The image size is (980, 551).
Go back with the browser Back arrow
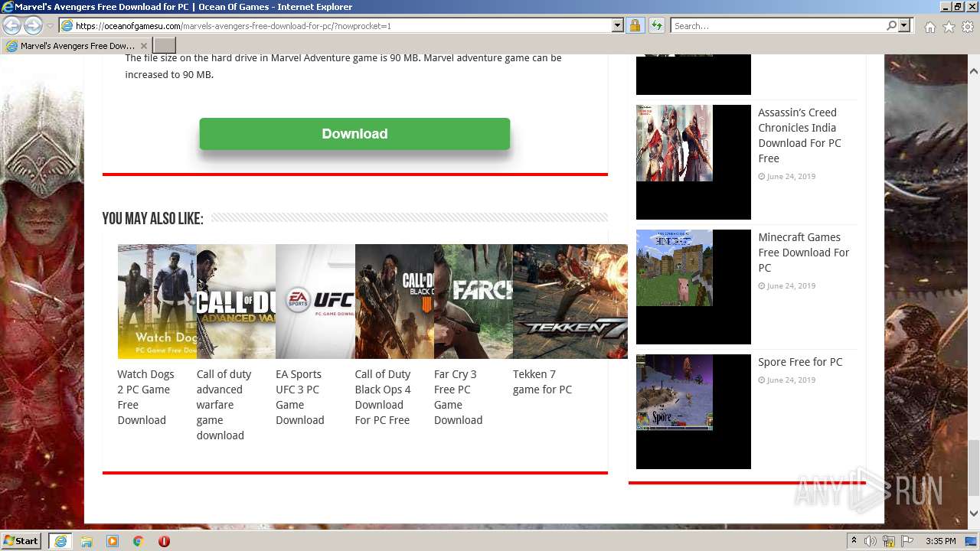pos(12,26)
